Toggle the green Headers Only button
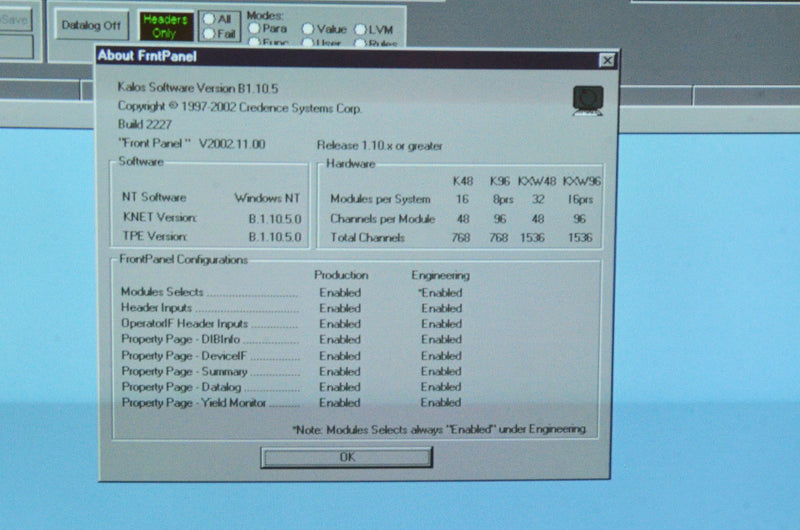The height and width of the screenshot is (530, 800). click(165, 26)
